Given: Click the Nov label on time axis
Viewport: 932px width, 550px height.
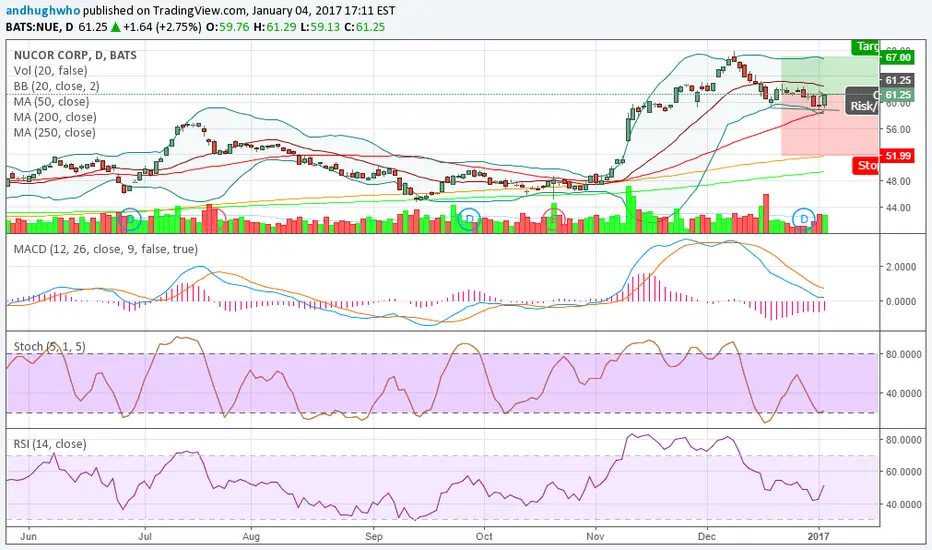Looking at the screenshot, I should click(595, 536).
